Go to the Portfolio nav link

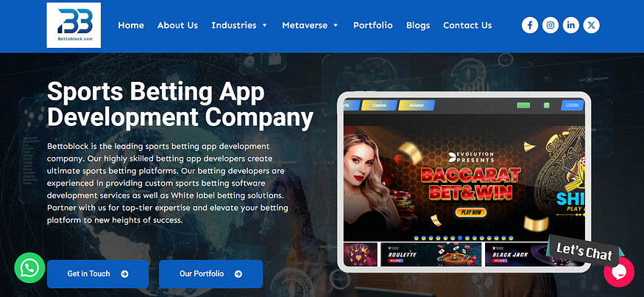click(x=373, y=25)
